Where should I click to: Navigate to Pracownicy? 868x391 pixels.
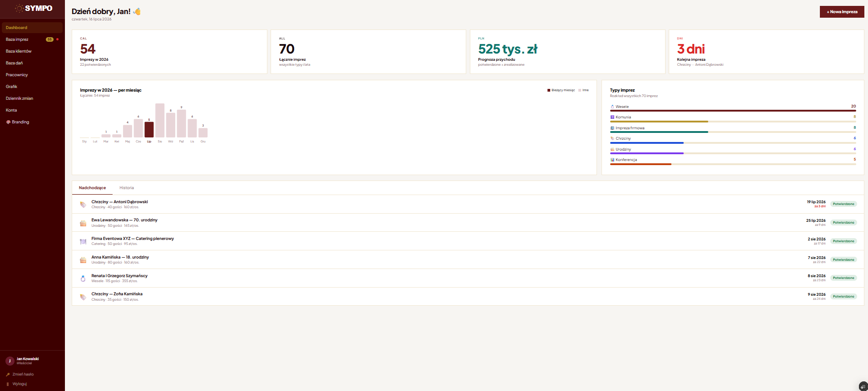pyautogui.click(x=32, y=75)
